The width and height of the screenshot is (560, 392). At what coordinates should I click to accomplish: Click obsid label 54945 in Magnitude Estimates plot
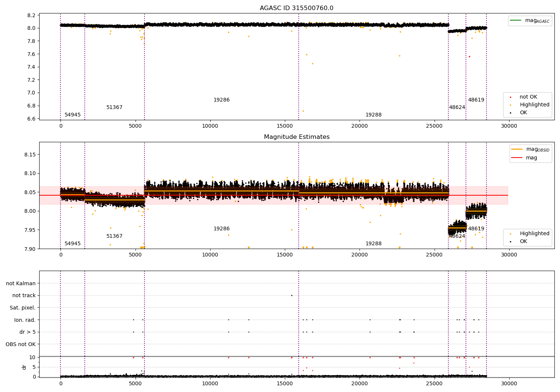pos(72,244)
